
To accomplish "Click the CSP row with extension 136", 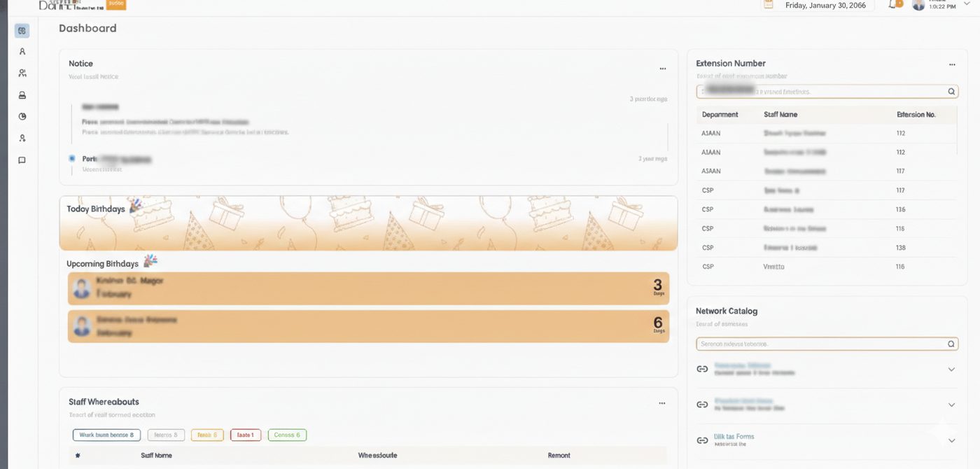I will (x=827, y=209).
